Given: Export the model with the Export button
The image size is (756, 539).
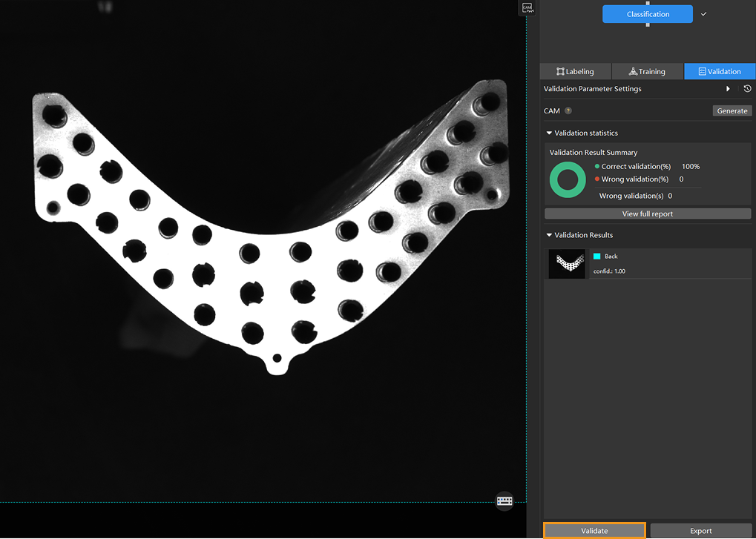Looking at the screenshot, I should 700,530.
